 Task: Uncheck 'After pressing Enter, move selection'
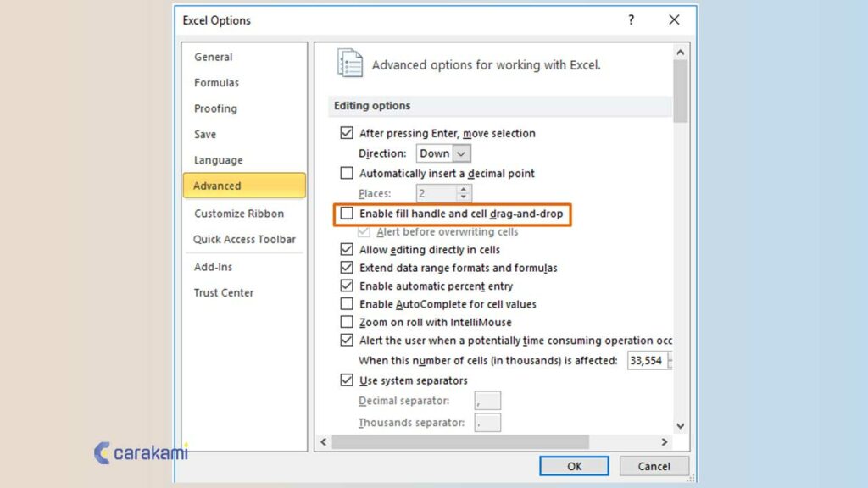click(x=347, y=133)
